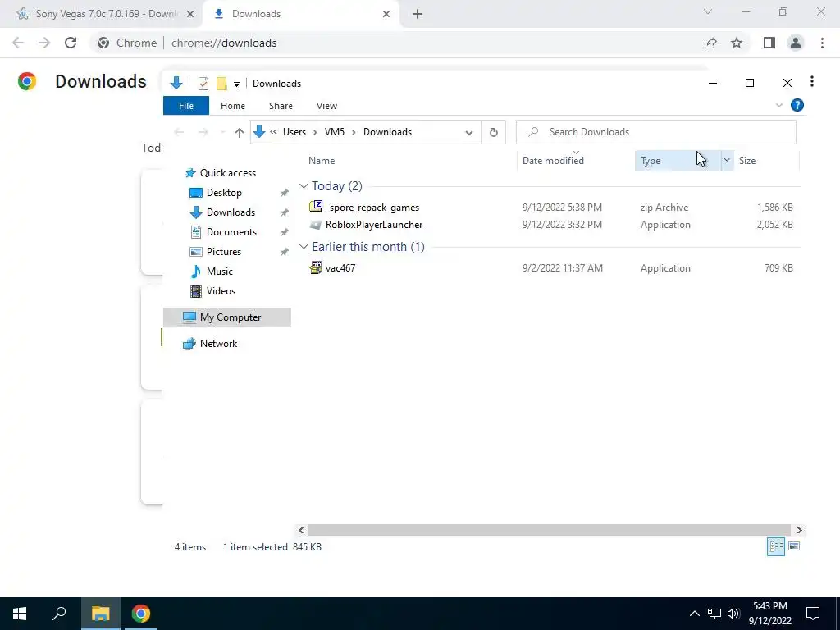Select Network in the navigation pane

pos(218,344)
